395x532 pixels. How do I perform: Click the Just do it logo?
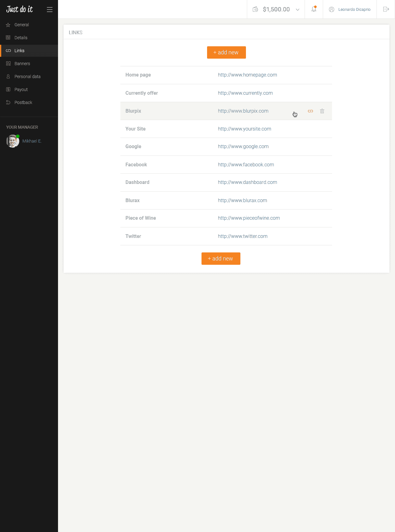point(19,9)
